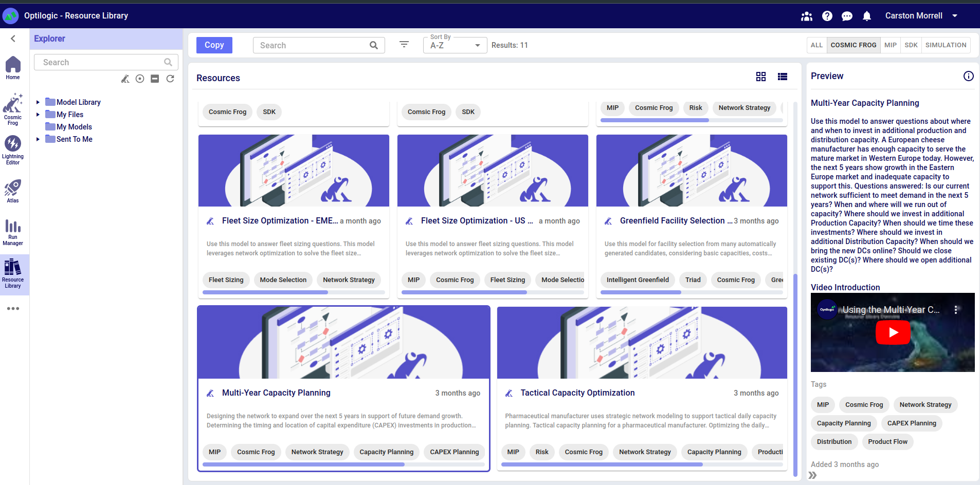Click the notifications bell icon
Image resolution: width=980 pixels, height=485 pixels.
(867, 16)
